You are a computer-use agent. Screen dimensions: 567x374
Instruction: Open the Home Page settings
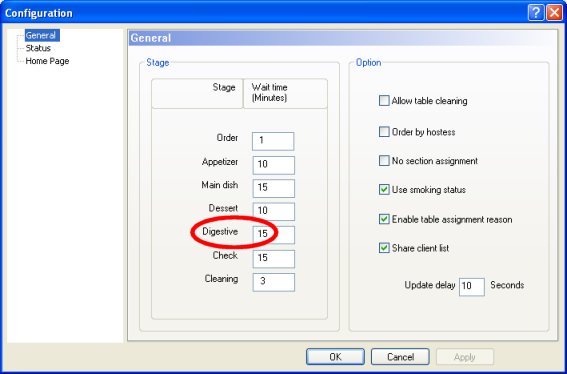click(47, 61)
